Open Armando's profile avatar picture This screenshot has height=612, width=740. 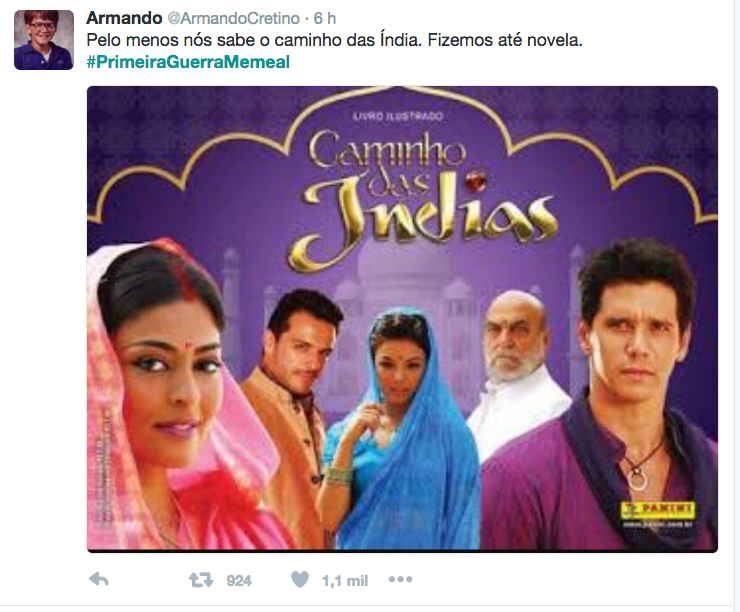pos(44,40)
